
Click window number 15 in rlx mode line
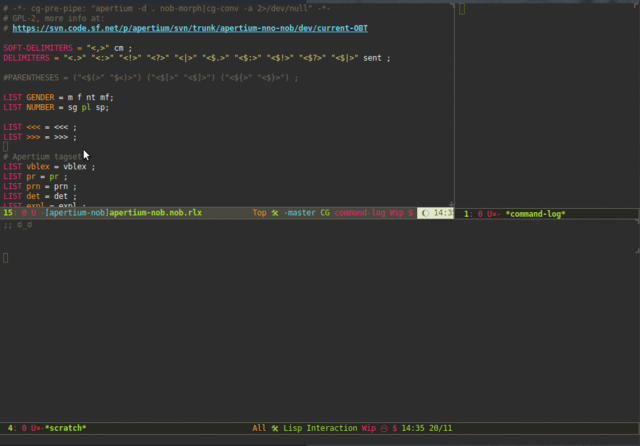[x=8, y=213]
